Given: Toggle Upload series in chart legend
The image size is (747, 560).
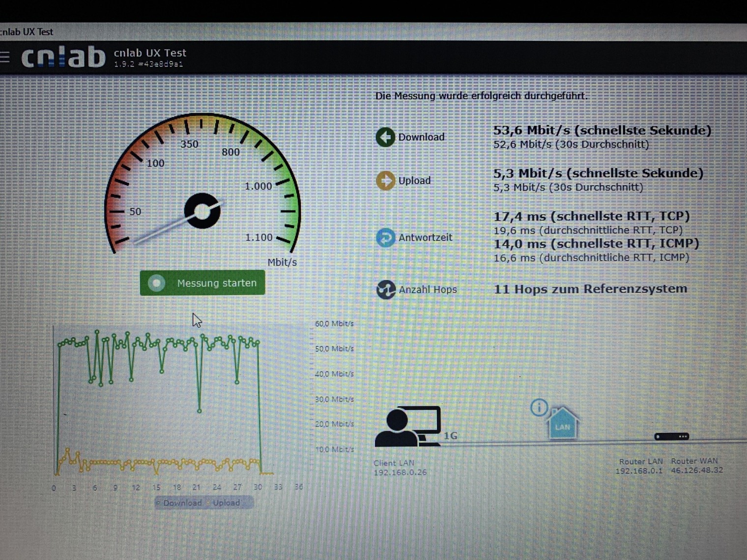Looking at the screenshot, I should tap(226, 503).
